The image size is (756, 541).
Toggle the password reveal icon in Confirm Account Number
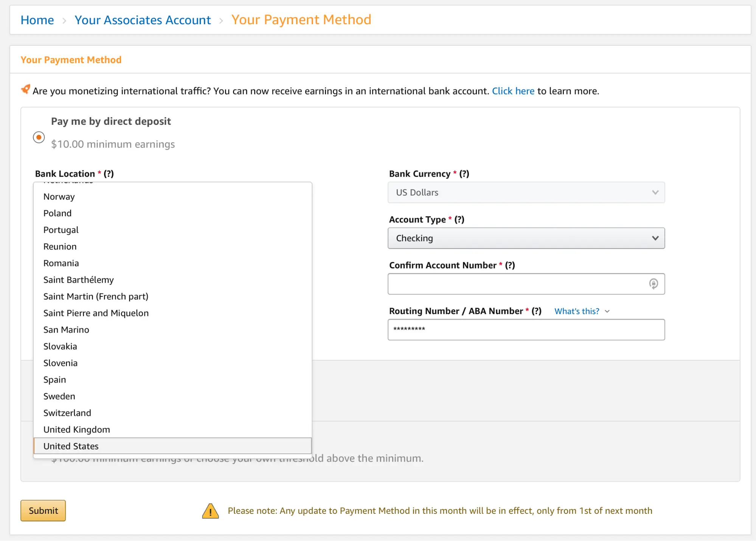pyautogui.click(x=654, y=284)
